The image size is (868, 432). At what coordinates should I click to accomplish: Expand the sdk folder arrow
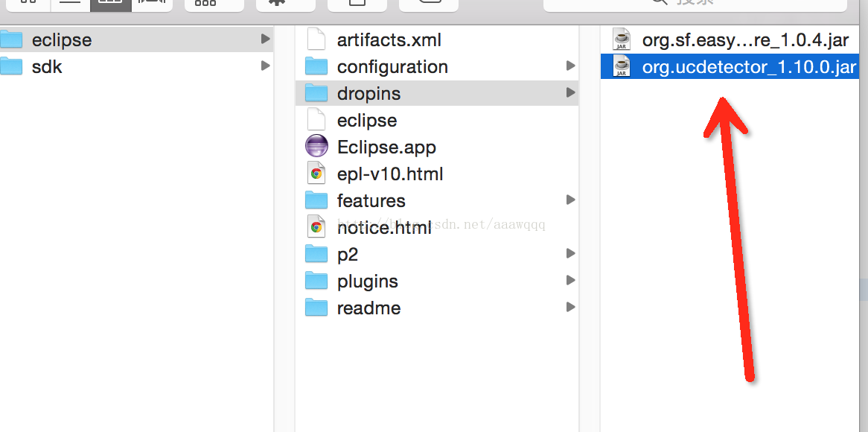(266, 66)
